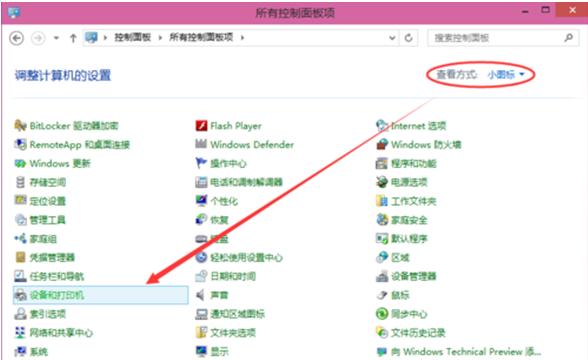Click the 定位设置 location settings icon
The image size is (588, 360).
[20, 201]
